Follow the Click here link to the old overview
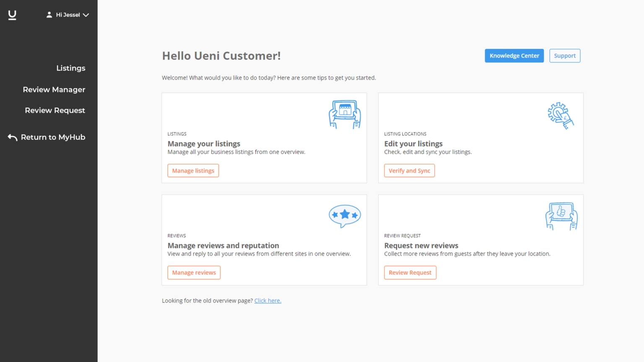 coord(267,300)
